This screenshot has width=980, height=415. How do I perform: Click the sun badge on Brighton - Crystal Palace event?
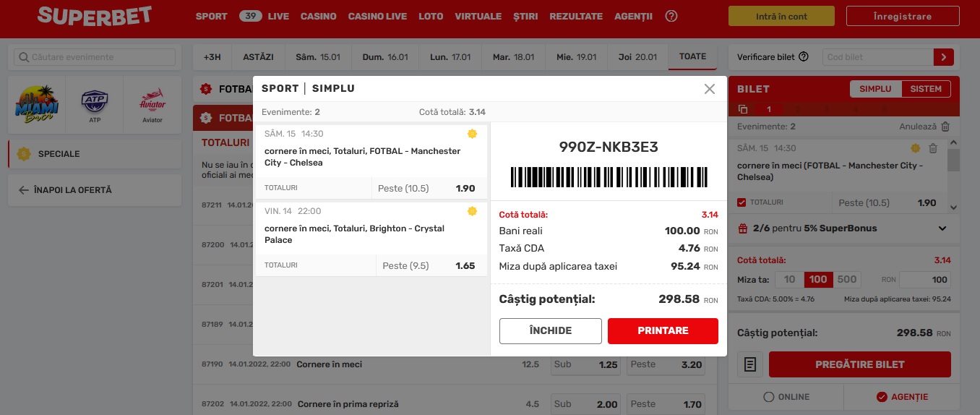click(472, 211)
